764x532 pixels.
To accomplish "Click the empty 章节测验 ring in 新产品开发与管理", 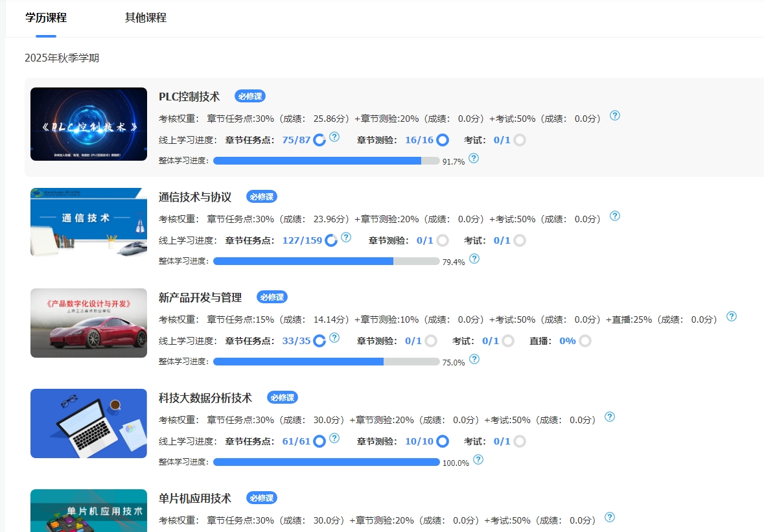I will [431, 341].
